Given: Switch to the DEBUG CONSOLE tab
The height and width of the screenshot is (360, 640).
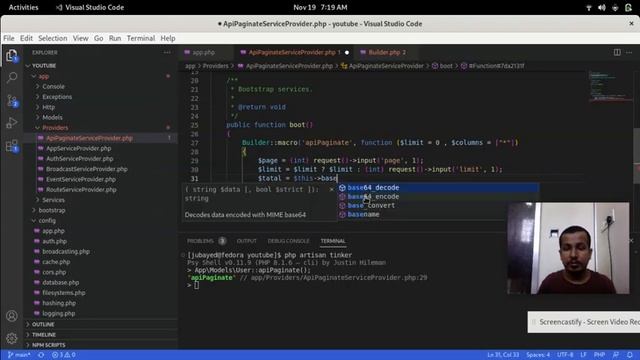Looking at the screenshot, I should (289, 241).
